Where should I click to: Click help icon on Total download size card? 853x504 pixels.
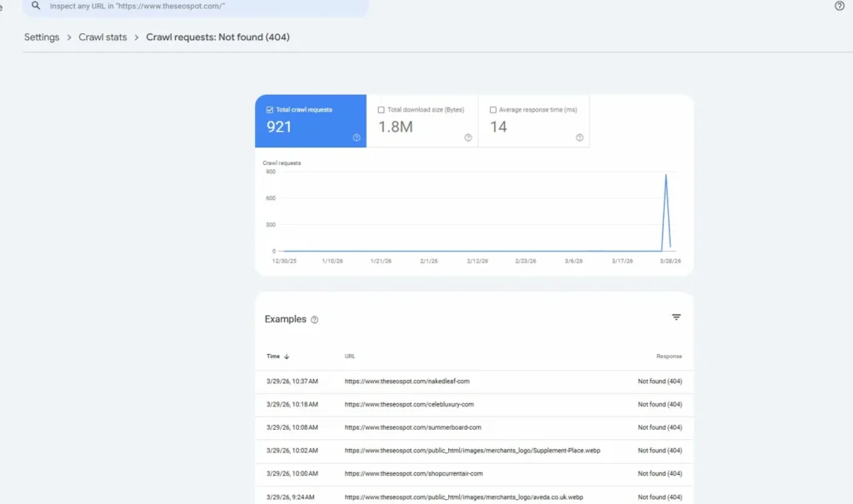[468, 137]
